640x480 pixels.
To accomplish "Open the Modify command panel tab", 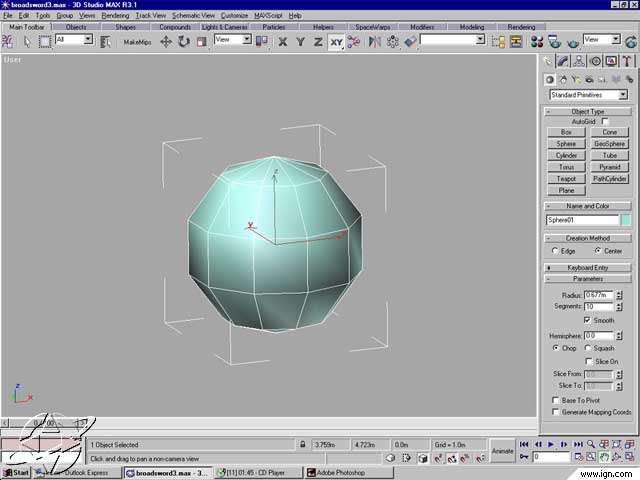I will coord(564,61).
